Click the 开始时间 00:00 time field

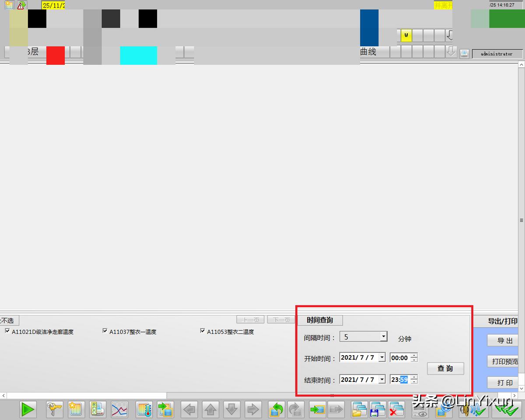coord(400,357)
